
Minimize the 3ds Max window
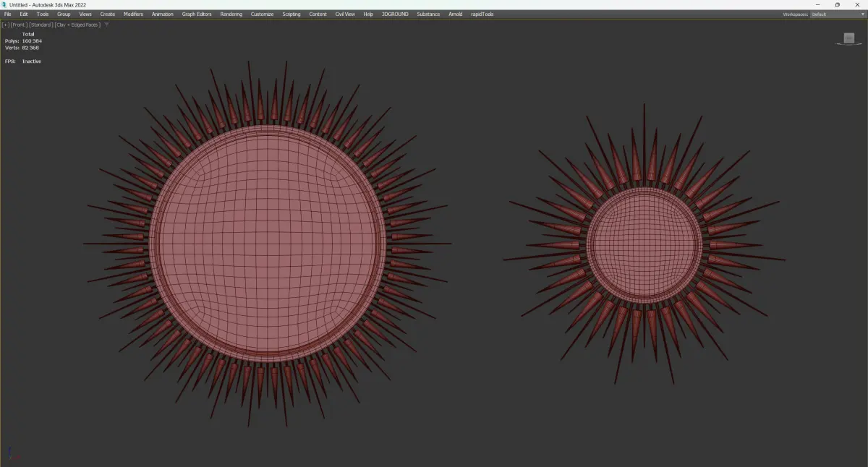pos(817,4)
